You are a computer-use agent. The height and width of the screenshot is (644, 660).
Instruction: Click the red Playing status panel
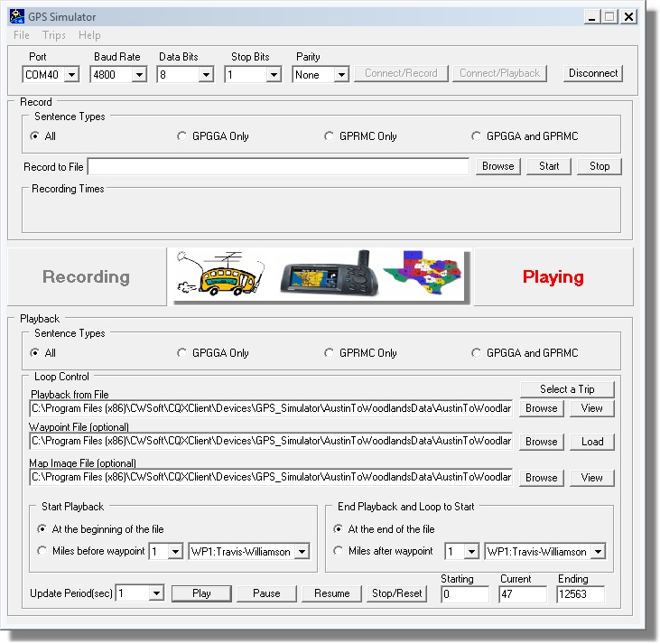[x=553, y=276]
